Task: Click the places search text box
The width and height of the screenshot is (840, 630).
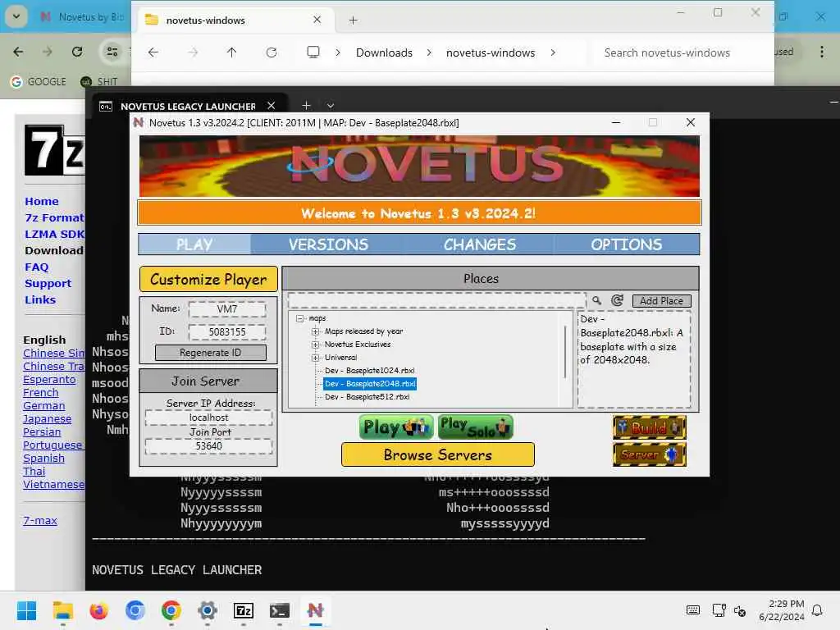Action: point(436,300)
